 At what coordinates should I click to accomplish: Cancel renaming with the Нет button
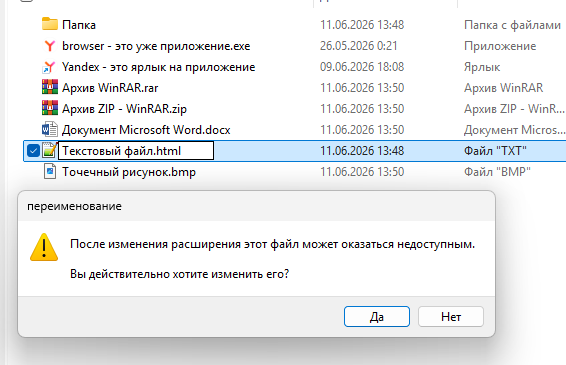pyautogui.click(x=451, y=317)
